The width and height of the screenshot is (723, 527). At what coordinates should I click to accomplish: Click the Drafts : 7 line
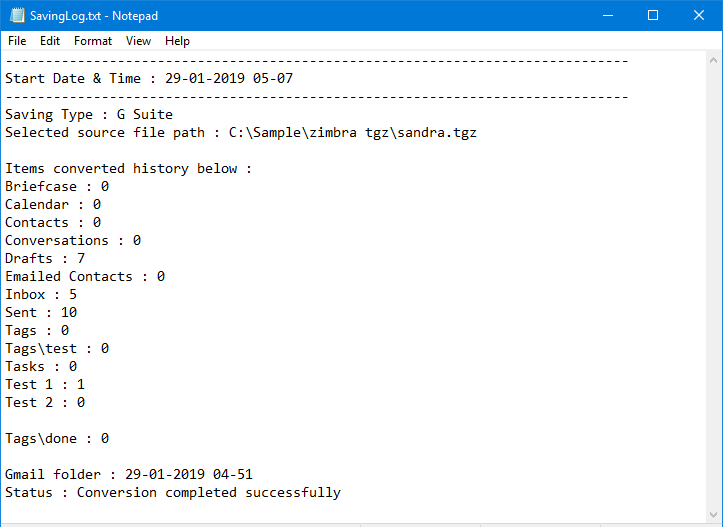pos(45,259)
